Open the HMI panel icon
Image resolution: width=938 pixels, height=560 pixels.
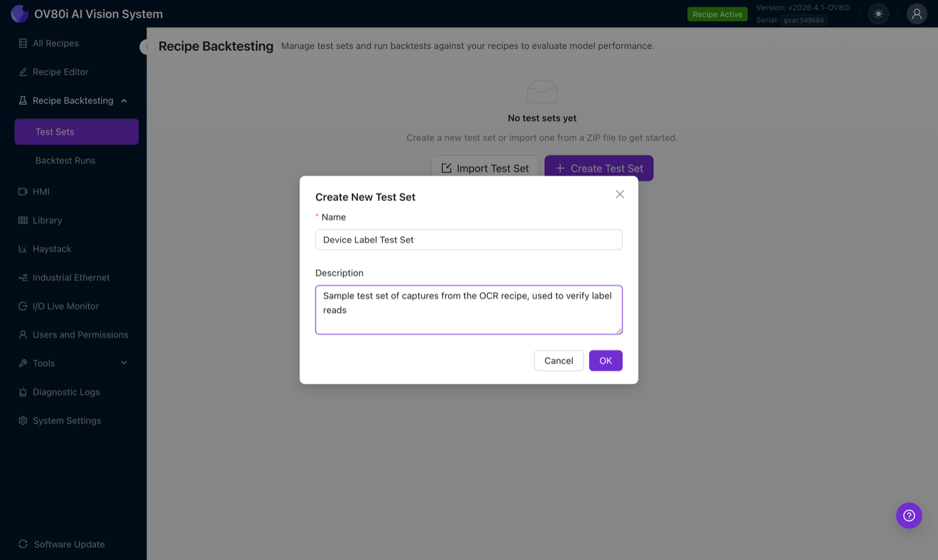tap(24, 192)
